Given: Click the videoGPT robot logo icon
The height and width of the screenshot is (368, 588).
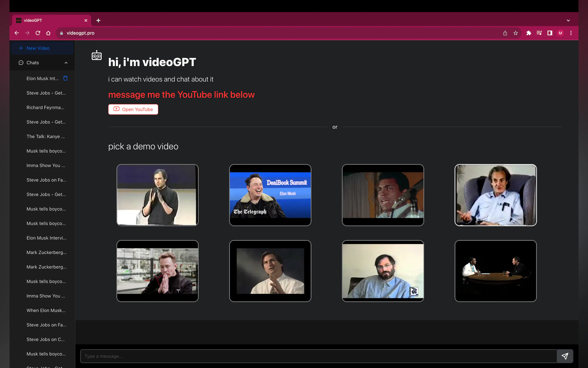Looking at the screenshot, I should (97, 55).
